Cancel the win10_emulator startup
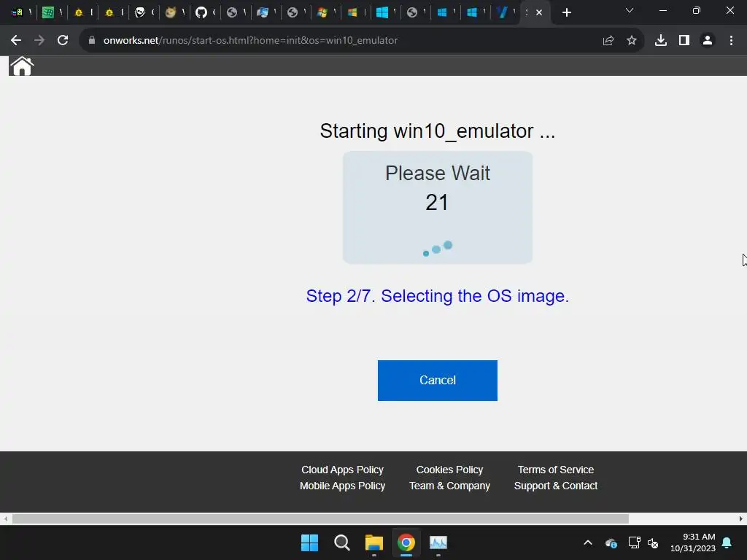Screen dimensions: 747x560 point(438,381)
